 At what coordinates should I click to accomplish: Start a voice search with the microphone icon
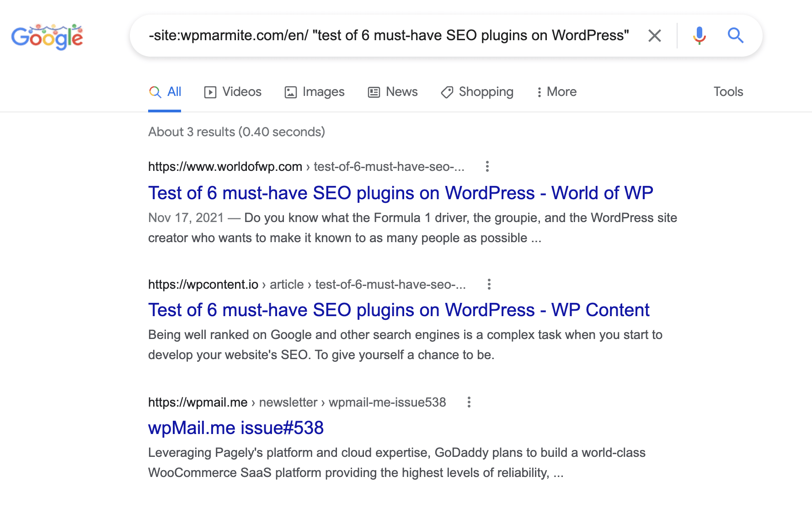click(x=699, y=36)
